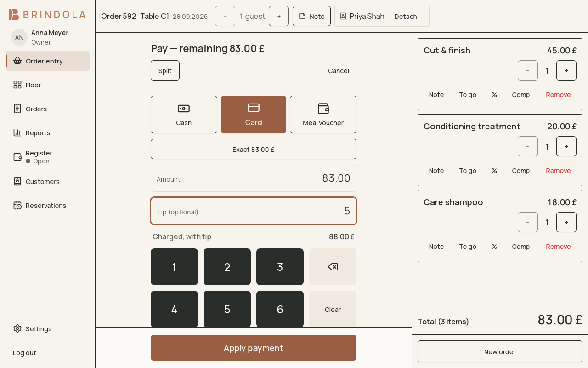Add a Note to the order
Screen dimensions: 588x368
pos(311,16)
